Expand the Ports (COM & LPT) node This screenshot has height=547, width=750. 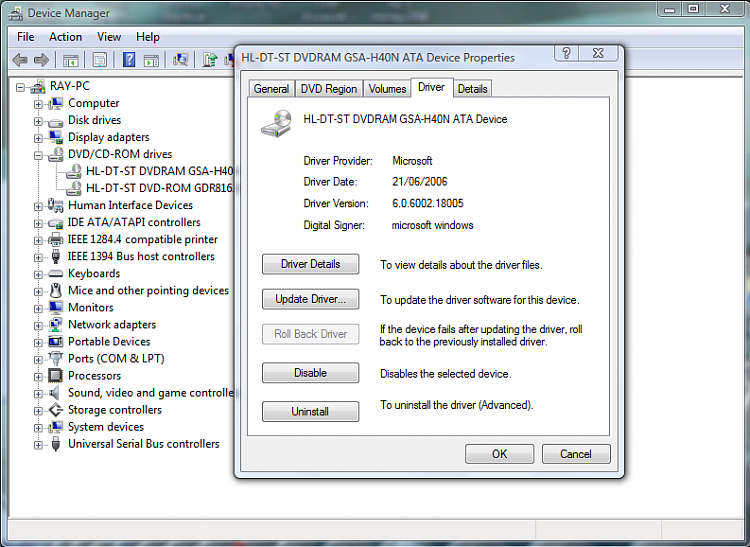coord(38,360)
